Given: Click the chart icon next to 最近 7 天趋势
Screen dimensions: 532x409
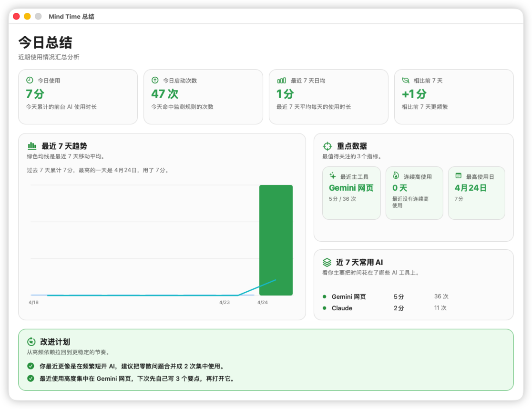Looking at the screenshot, I should click(32, 146).
